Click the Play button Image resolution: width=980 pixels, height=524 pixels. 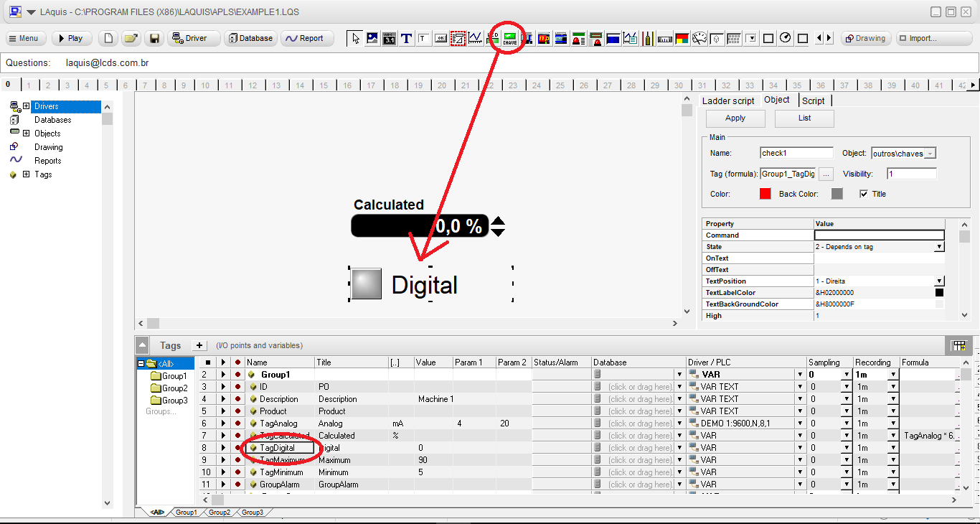click(71, 37)
